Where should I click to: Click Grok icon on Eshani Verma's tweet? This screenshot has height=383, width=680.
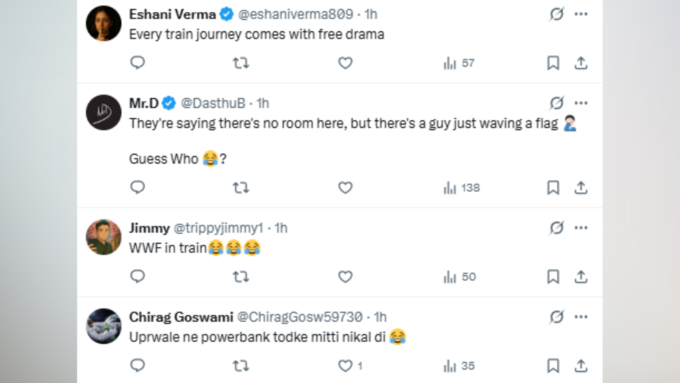[x=557, y=14]
